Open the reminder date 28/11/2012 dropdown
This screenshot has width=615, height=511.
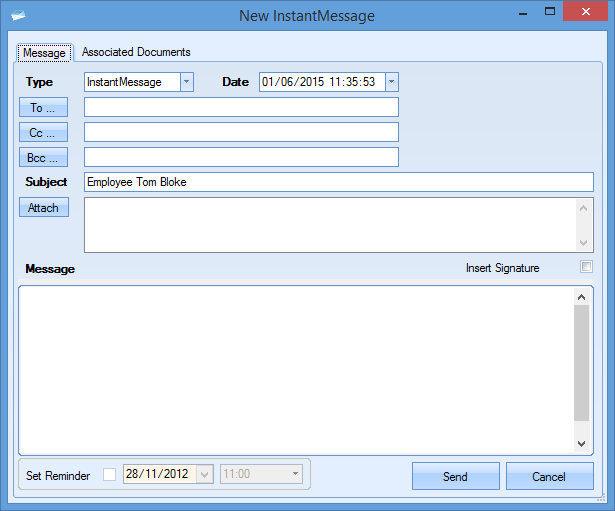tap(206, 474)
